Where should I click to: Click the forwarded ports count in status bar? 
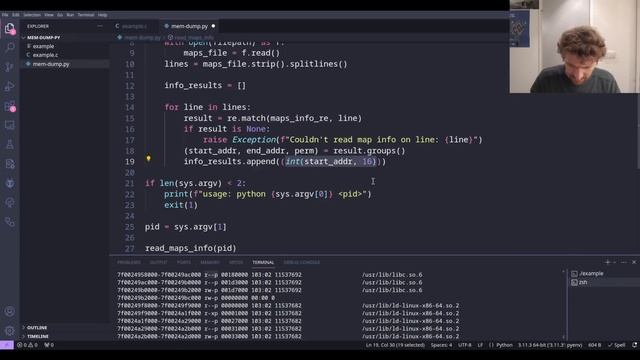(x=49, y=345)
